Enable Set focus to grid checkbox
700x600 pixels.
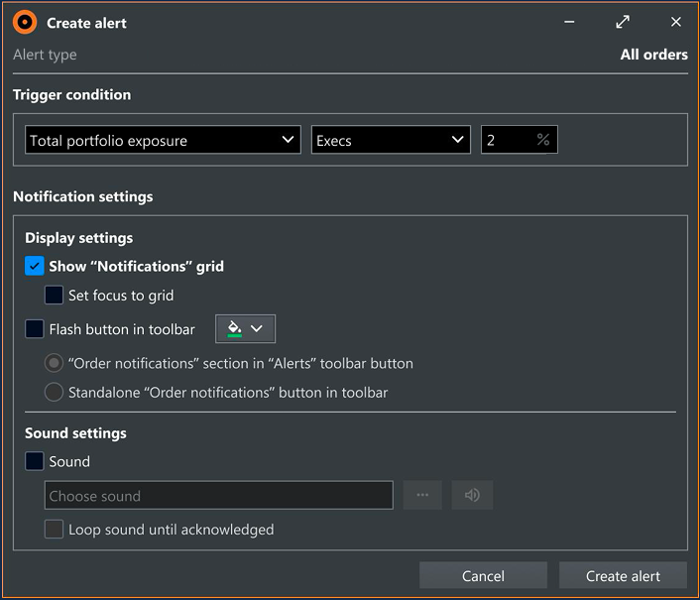pos(54,296)
